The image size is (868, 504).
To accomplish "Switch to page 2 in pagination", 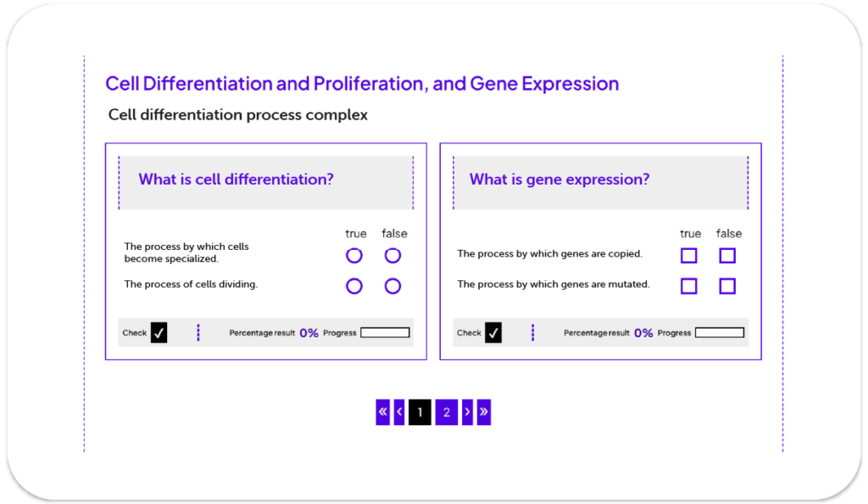I will [x=447, y=413].
